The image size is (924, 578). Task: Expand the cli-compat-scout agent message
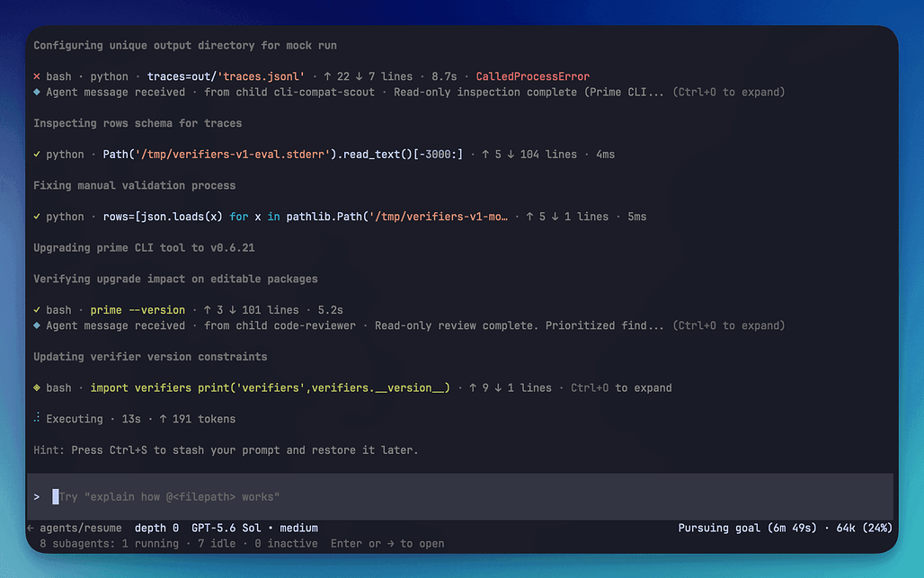pos(728,92)
